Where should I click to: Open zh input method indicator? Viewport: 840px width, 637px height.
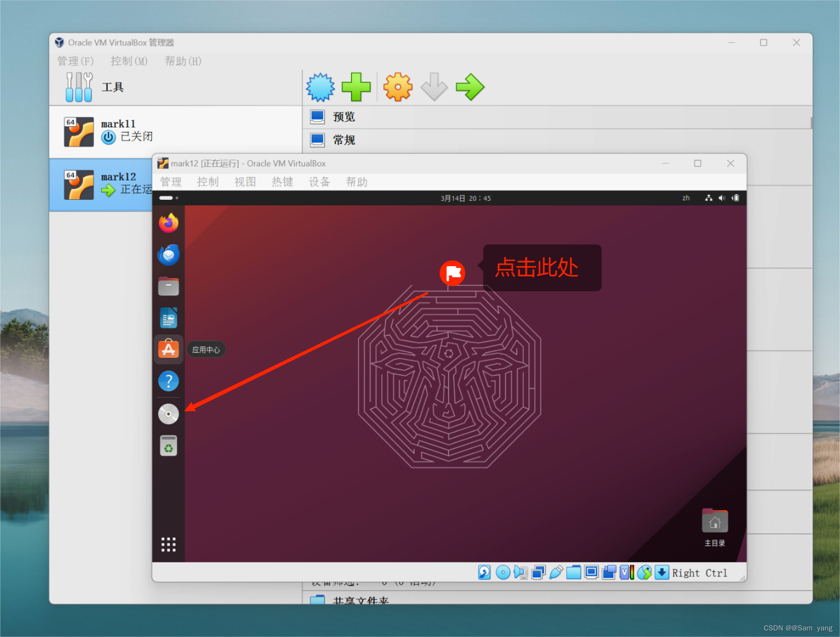pos(686,198)
